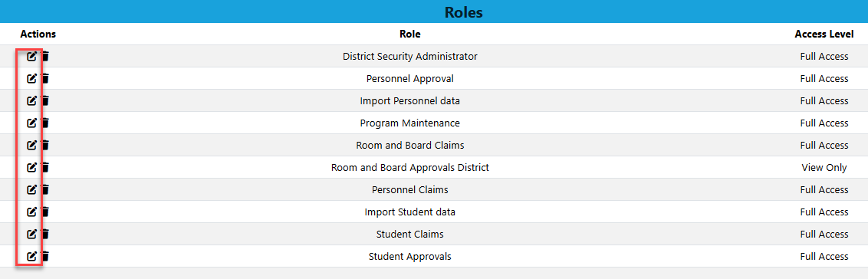This screenshot has width=868, height=279.
Task: Delete the Import Personnel data role
Action: pyautogui.click(x=45, y=100)
